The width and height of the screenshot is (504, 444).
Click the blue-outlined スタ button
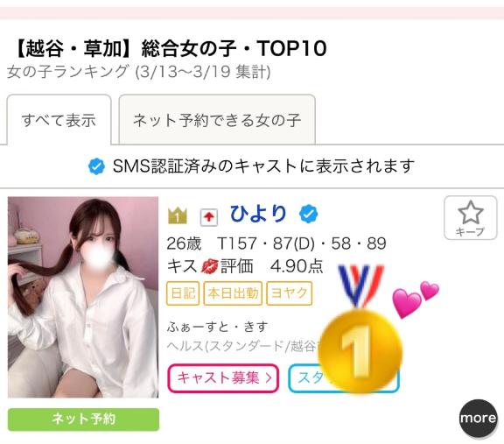[344, 378]
